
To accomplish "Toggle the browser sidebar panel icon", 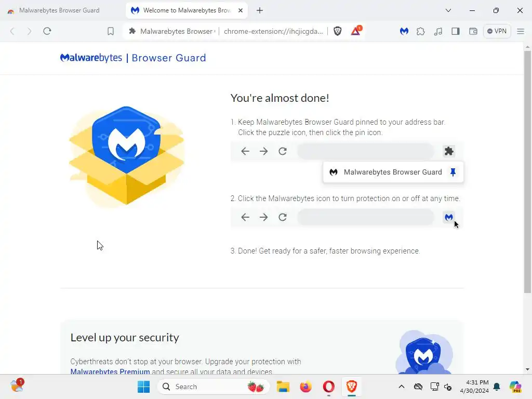I will (x=455, y=31).
